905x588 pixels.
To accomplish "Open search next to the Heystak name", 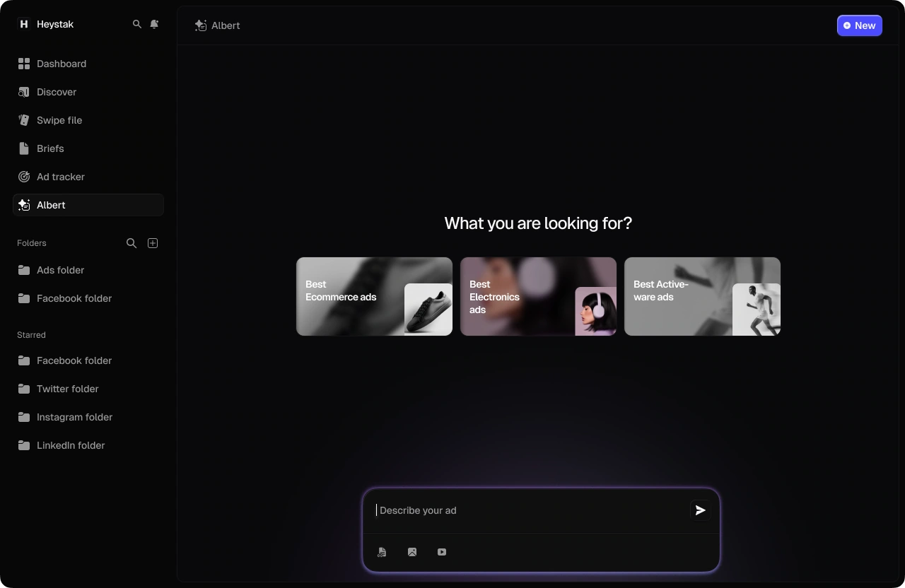I will (137, 24).
